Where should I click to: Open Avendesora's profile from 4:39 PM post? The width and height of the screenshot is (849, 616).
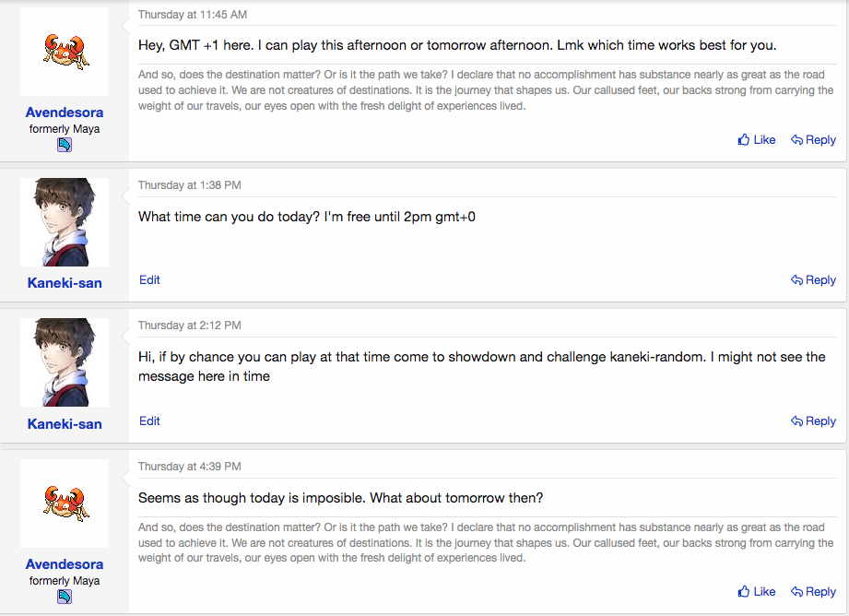(x=65, y=564)
